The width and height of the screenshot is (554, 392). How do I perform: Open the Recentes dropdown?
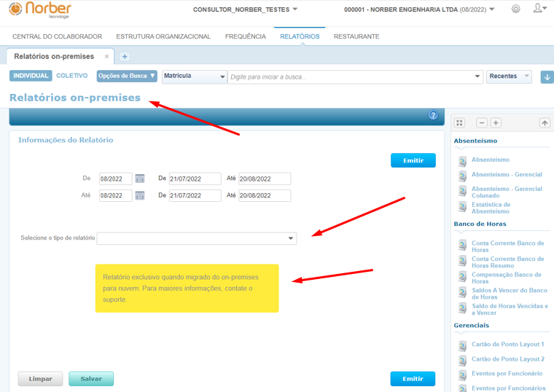tap(509, 77)
